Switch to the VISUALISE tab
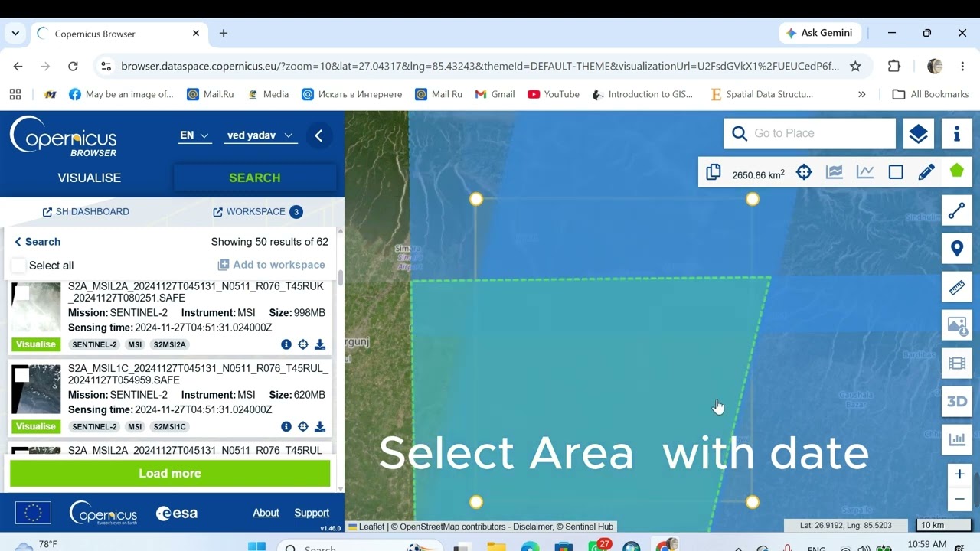The image size is (980, 551). pyautogui.click(x=90, y=178)
